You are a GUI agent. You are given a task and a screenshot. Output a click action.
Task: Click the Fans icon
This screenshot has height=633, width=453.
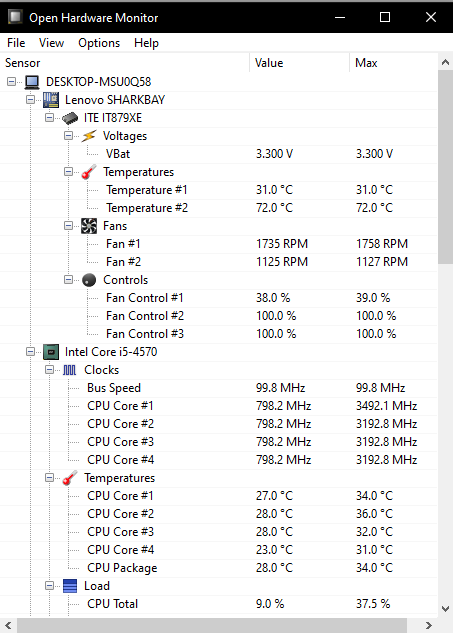(89, 226)
